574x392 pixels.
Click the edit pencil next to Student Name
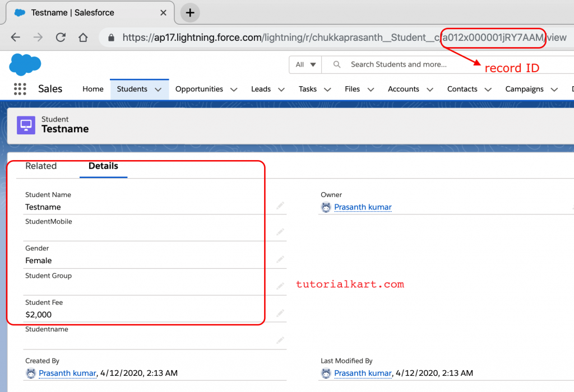coord(280,206)
